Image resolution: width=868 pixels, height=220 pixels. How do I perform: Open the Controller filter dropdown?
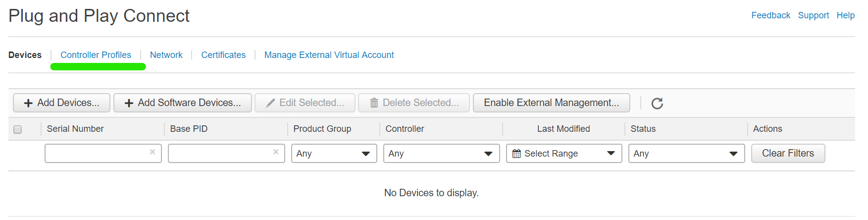click(x=442, y=154)
